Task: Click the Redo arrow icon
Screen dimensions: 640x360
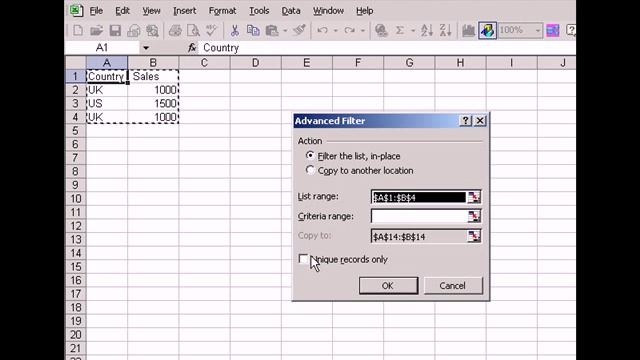Action: pyautogui.click(x=349, y=31)
